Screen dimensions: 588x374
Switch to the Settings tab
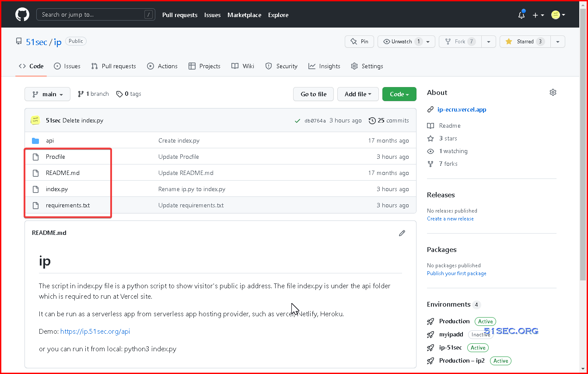[367, 66]
